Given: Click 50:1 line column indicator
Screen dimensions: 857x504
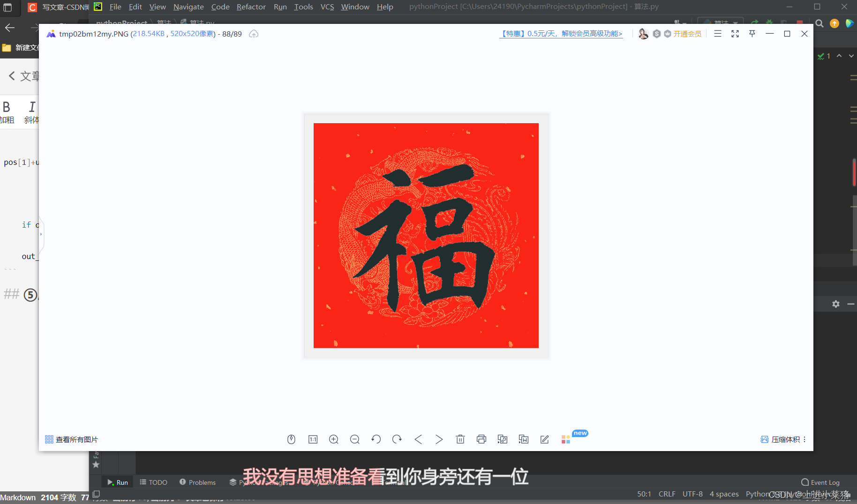Looking at the screenshot, I should tap(644, 494).
